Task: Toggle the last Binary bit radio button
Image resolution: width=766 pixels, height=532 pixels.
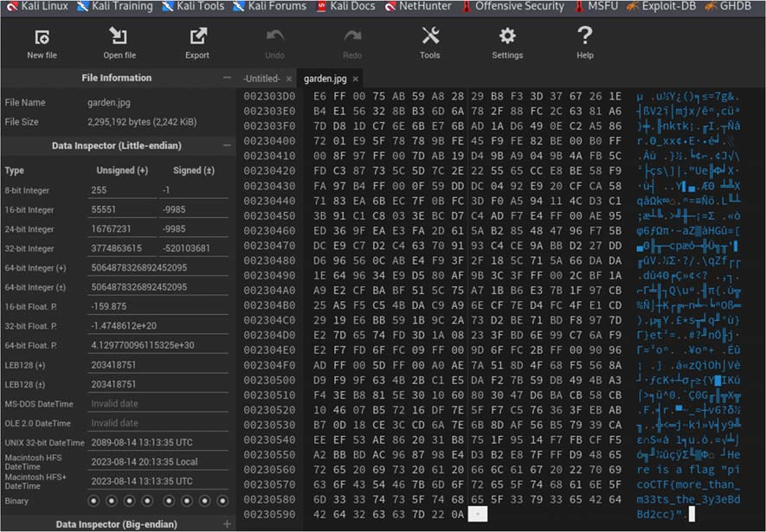Action: click(x=224, y=501)
